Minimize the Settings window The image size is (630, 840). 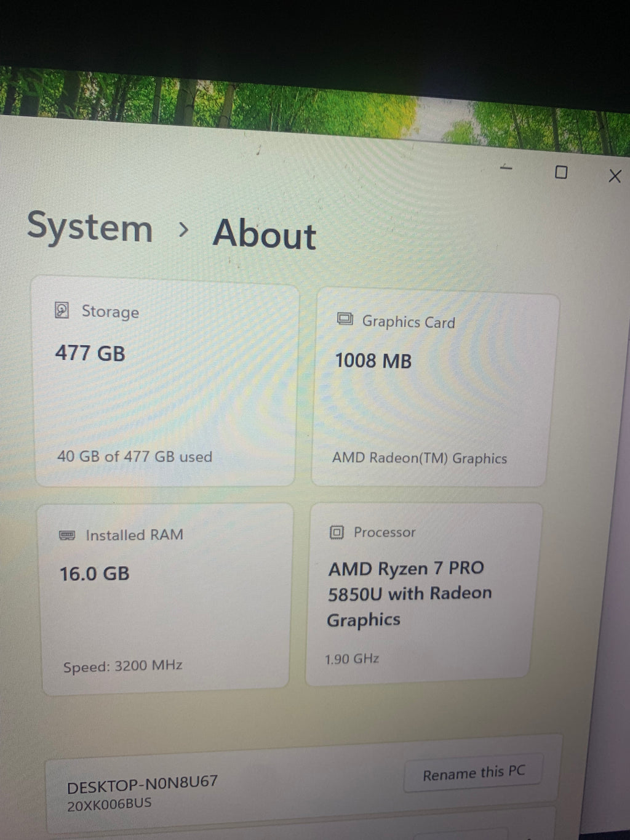pos(506,167)
